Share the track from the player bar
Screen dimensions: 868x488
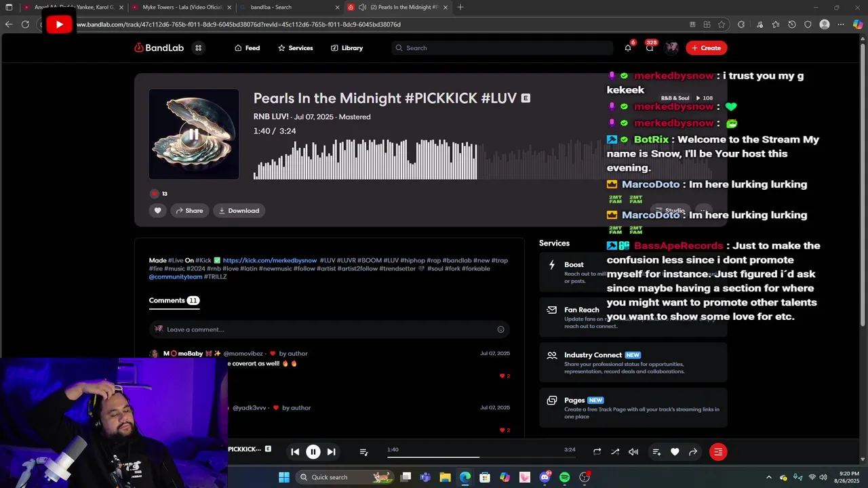tap(693, 452)
